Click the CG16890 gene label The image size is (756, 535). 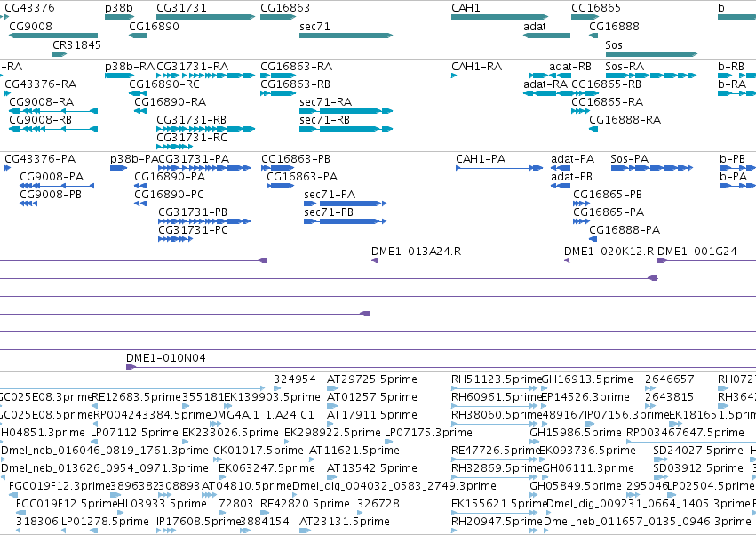(154, 26)
